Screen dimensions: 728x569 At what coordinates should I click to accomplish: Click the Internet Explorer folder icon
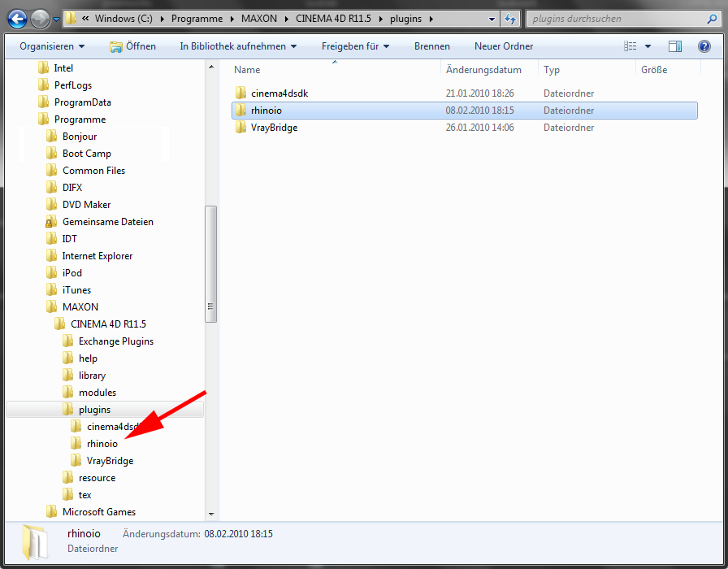point(51,256)
